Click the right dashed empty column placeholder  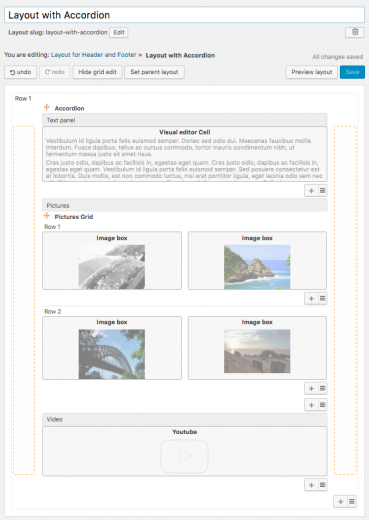click(x=345, y=300)
